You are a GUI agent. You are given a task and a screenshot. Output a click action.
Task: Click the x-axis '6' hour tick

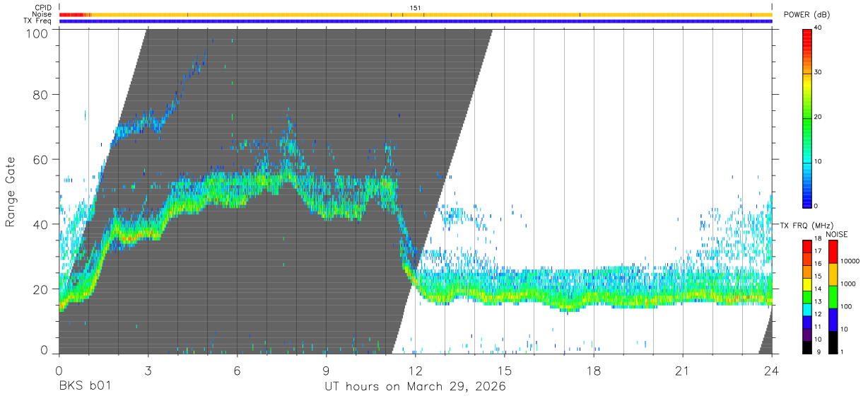(237, 371)
